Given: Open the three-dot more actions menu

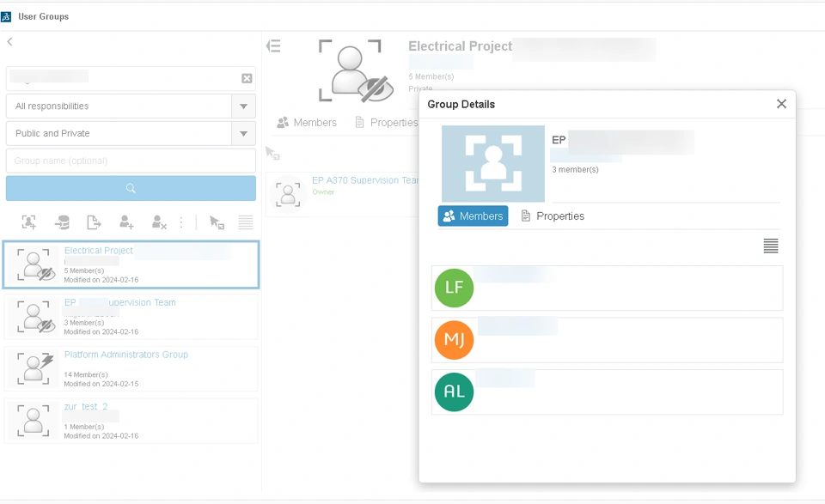Looking at the screenshot, I should pos(181,223).
